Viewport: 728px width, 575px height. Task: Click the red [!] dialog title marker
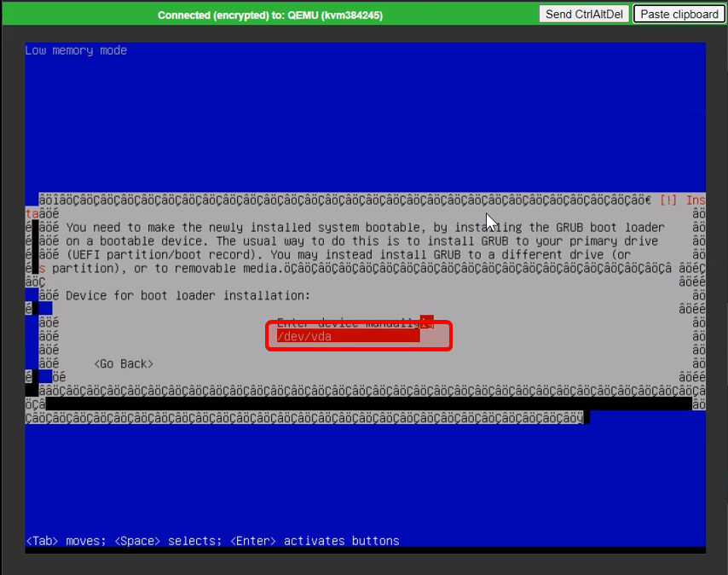coord(668,200)
